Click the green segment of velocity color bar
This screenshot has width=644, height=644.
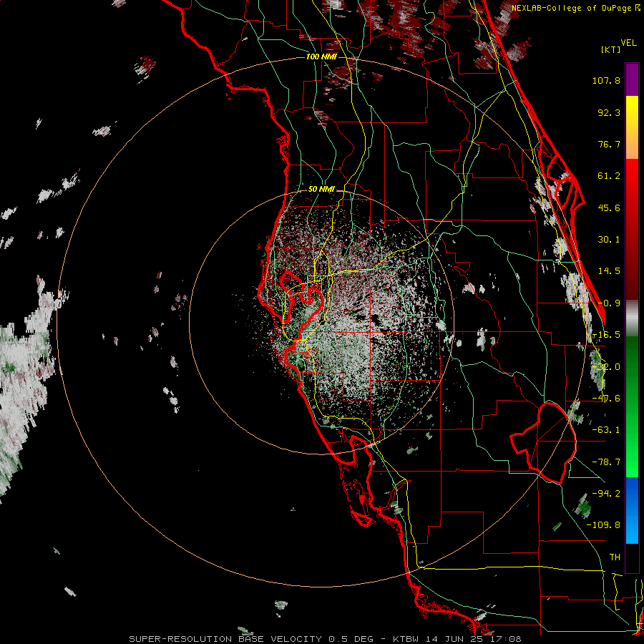click(x=632, y=406)
